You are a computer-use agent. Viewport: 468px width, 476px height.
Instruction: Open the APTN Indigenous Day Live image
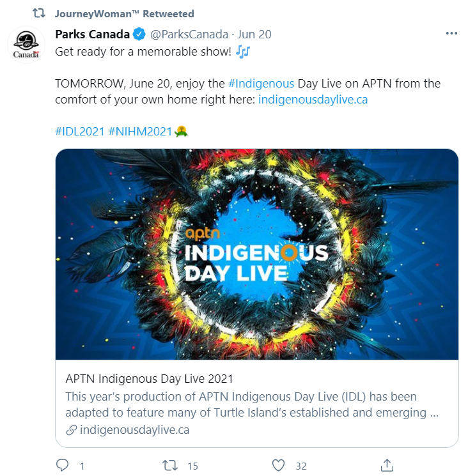pos(257,254)
